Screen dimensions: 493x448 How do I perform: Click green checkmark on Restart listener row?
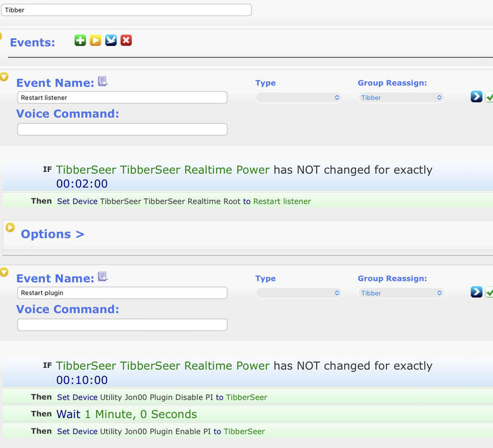[489, 97]
